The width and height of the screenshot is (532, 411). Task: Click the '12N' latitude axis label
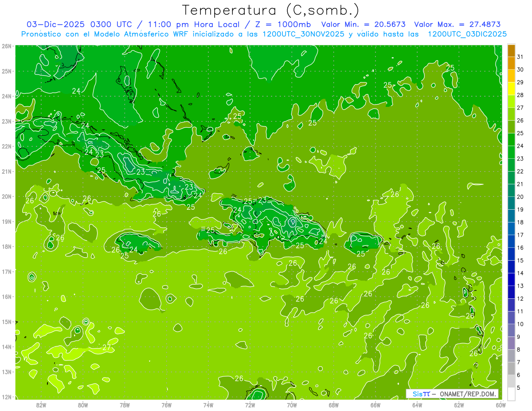coord(7,397)
